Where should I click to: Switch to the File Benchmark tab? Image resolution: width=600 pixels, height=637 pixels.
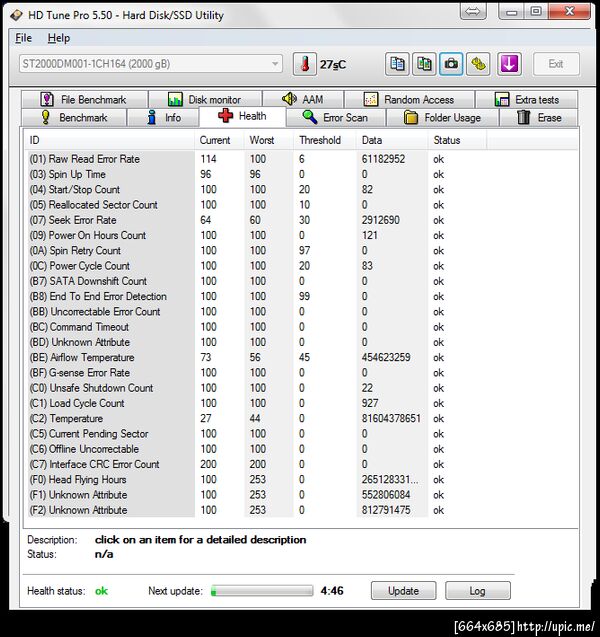click(x=84, y=100)
